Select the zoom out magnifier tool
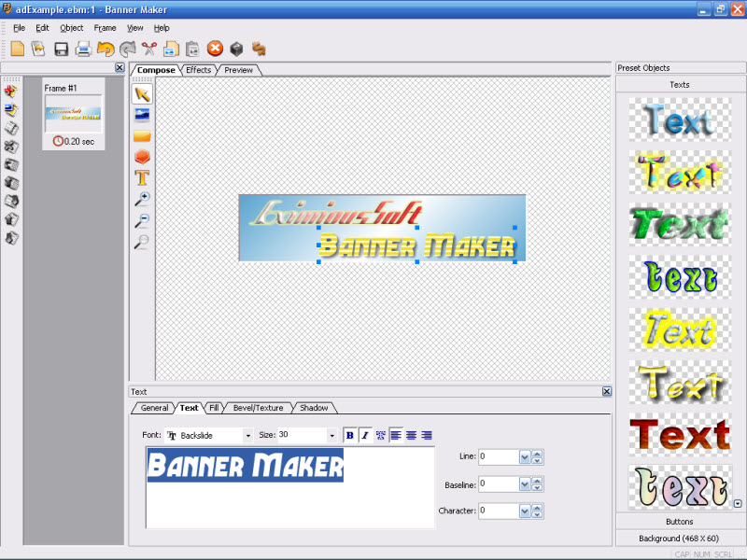This screenshot has width=747, height=560. click(x=142, y=220)
